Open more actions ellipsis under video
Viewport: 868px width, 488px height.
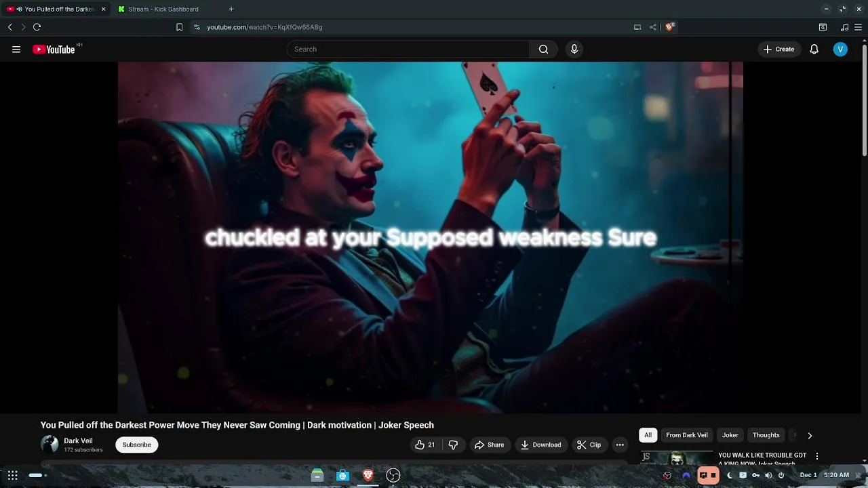tap(620, 445)
